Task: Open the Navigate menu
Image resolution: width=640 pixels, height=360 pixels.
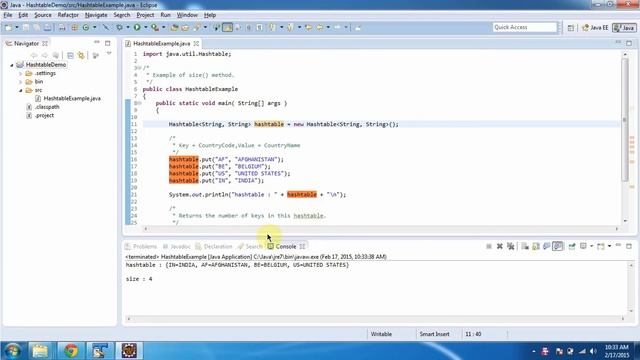Action: click(x=96, y=15)
